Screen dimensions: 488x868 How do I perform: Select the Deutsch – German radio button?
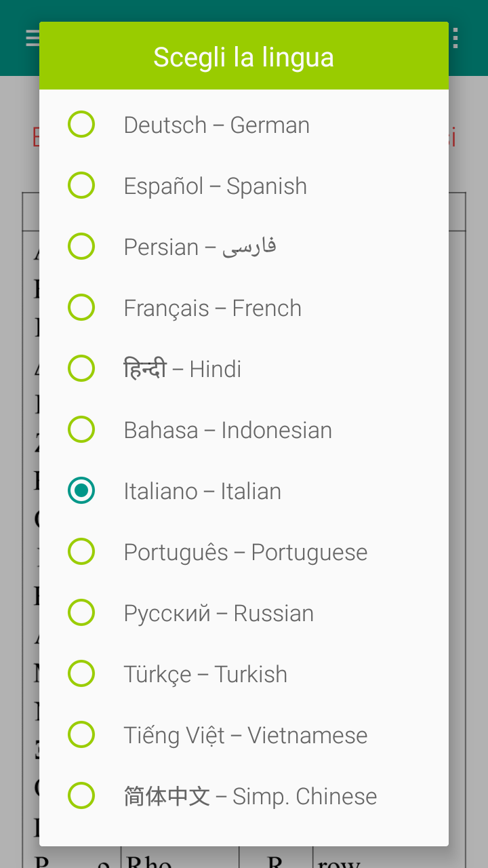[81, 125]
